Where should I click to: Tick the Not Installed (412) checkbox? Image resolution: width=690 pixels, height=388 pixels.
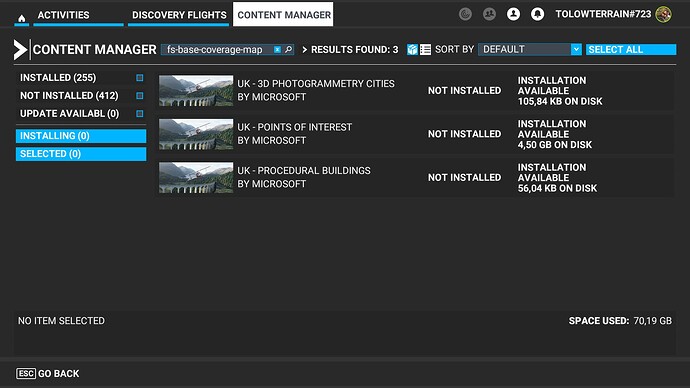click(x=139, y=95)
